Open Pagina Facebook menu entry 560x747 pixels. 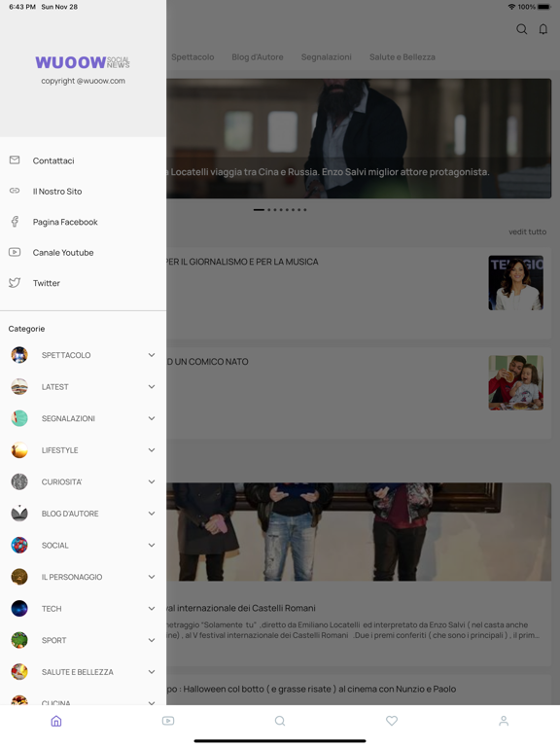point(83,222)
